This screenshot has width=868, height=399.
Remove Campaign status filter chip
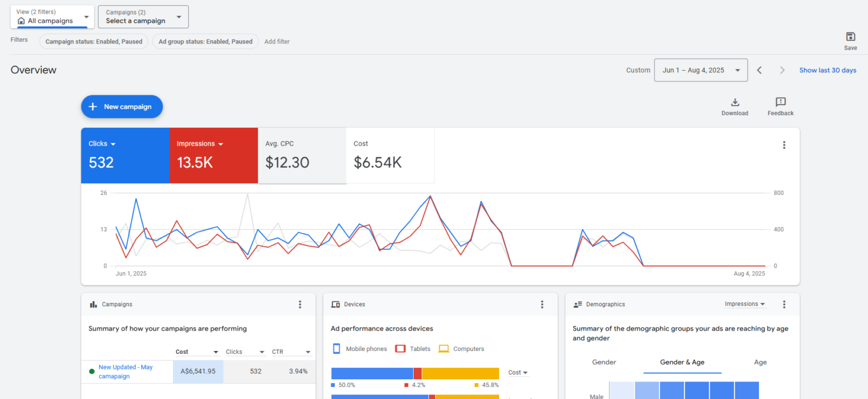click(94, 41)
